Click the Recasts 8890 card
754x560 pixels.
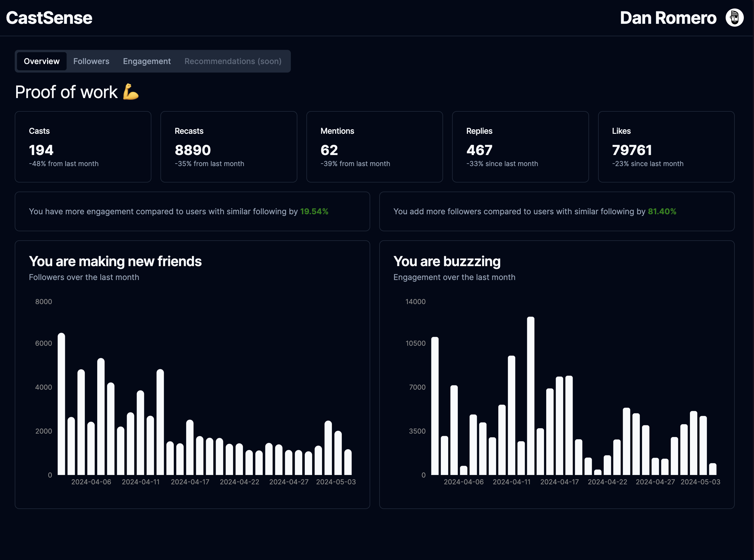[x=229, y=147]
